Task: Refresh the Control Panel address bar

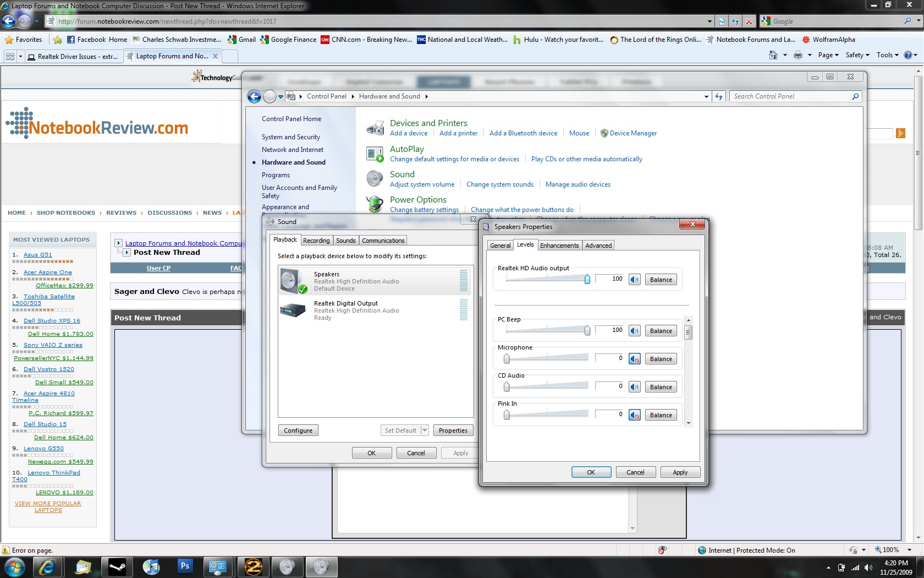Action: (x=719, y=96)
